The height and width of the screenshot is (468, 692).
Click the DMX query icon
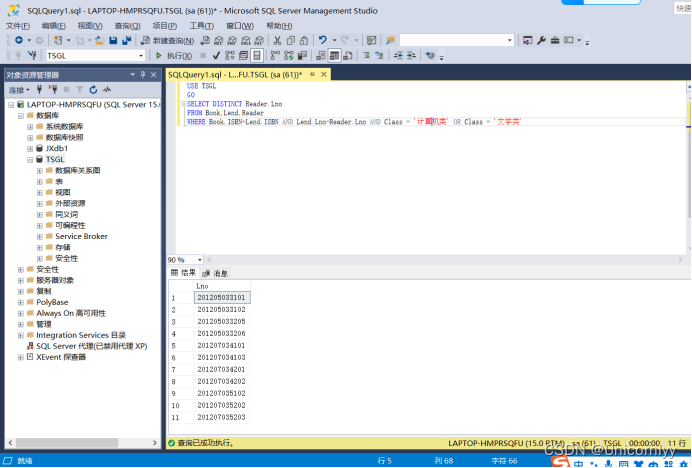[232, 41]
